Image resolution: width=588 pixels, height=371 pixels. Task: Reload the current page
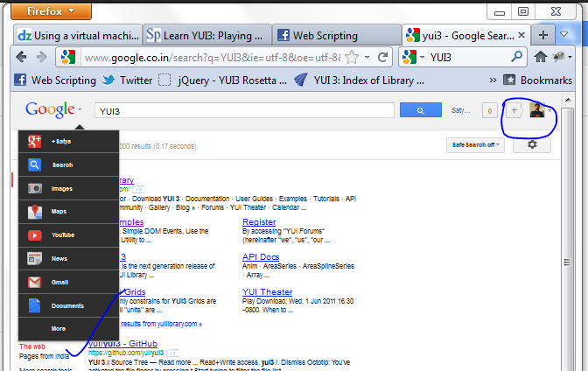point(383,58)
